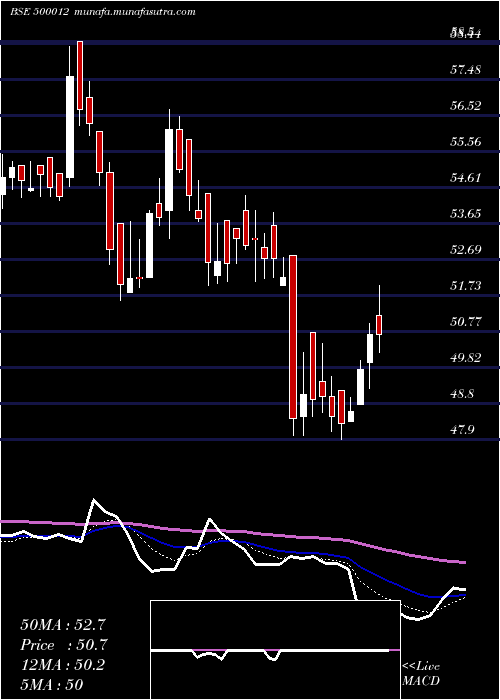500x700 pixels.
Task: Click the BSE 500012 ticker label
Action: coord(39,12)
